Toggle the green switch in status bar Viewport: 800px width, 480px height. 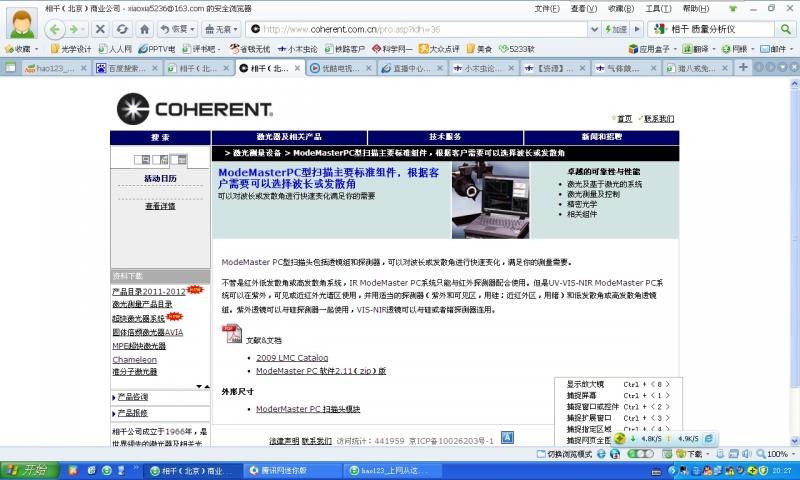(641, 454)
